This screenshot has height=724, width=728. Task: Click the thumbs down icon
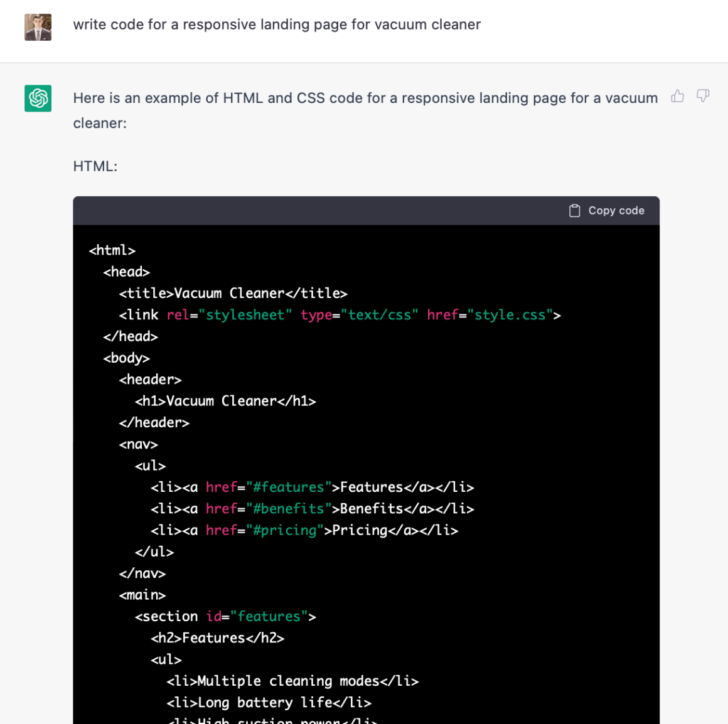pyautogui.click(x=703, y=96)
